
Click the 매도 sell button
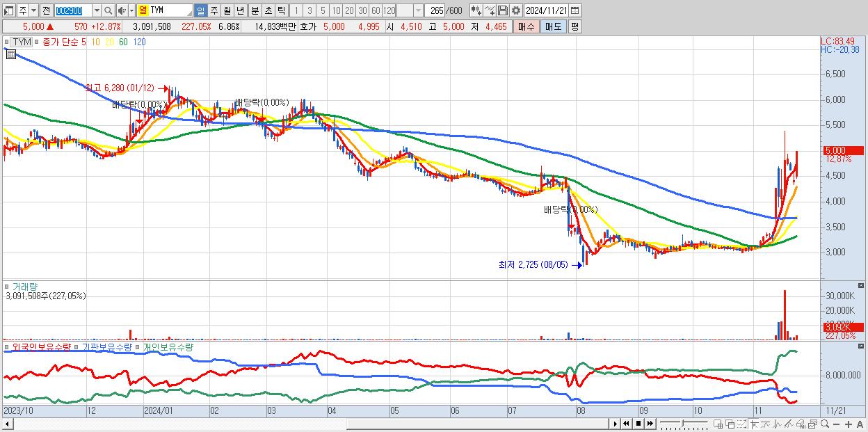(553, 26)
